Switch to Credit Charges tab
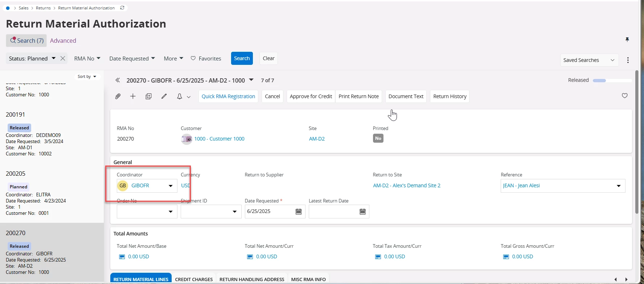The height and width of the screenshot is (284, 644). point(194,279)
